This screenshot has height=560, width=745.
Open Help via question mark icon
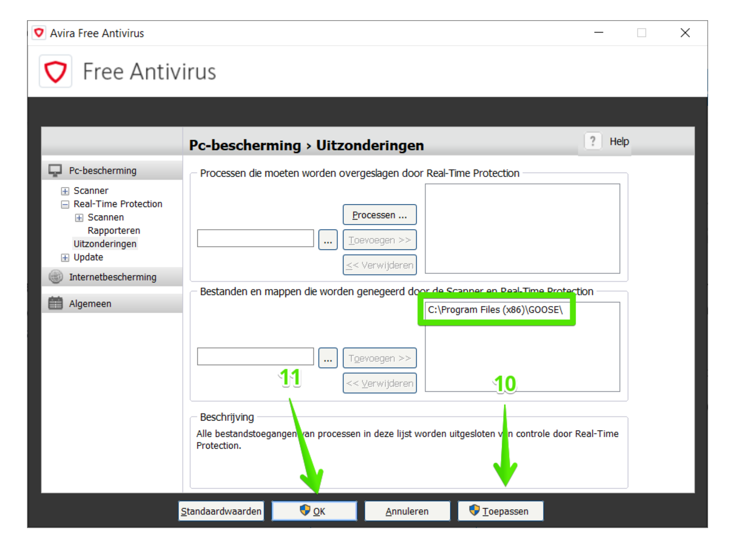click(593, 141)
